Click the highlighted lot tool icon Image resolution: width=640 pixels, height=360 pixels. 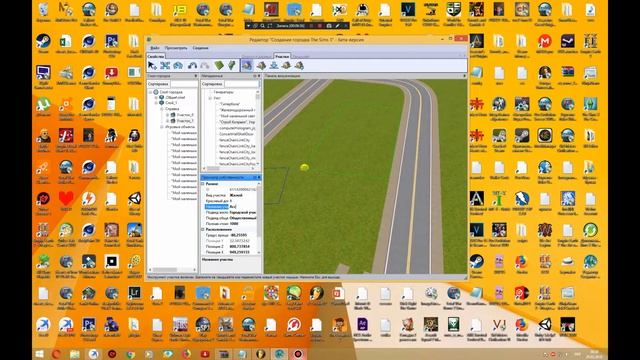pos(247,65)
